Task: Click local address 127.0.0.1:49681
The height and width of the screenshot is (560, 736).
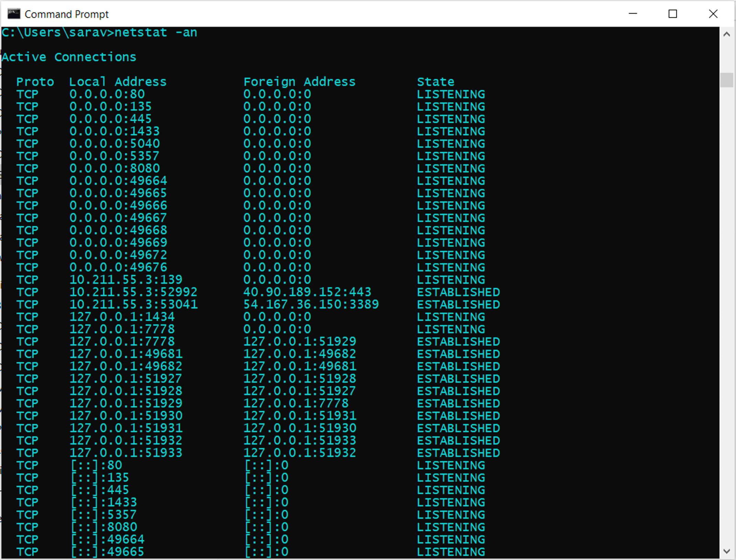Action: point(126,354)
